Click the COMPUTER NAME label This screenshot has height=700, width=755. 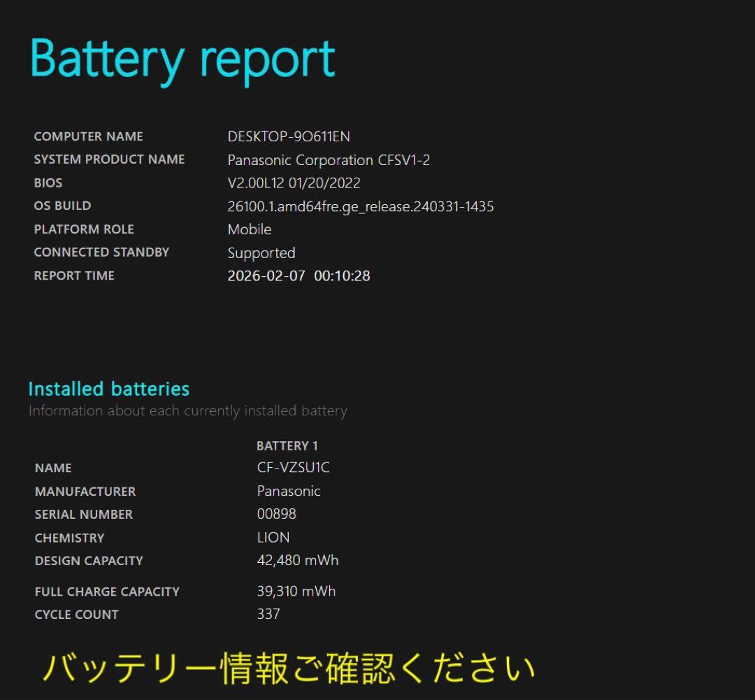(88, 136)
